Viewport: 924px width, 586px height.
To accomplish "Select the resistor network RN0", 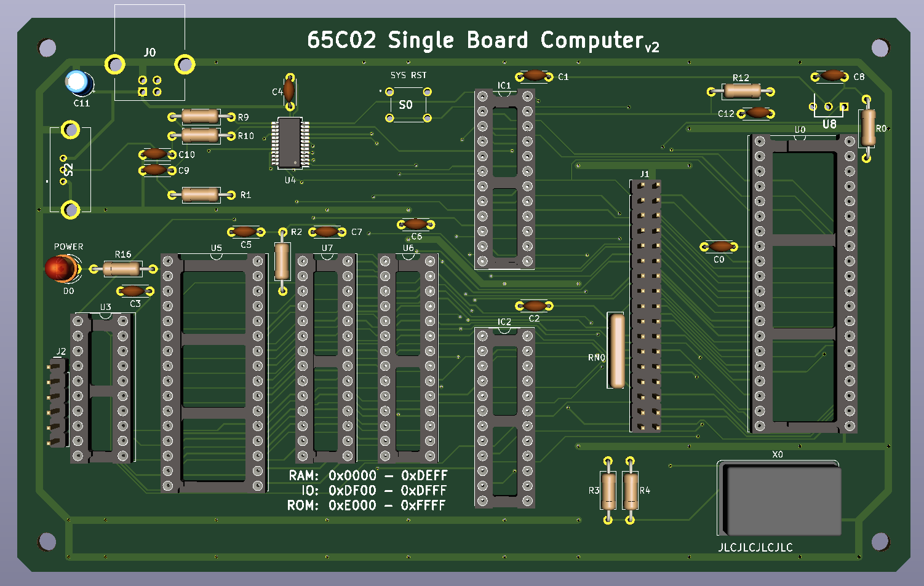I will pyautogui.click(x=617, y=351).
